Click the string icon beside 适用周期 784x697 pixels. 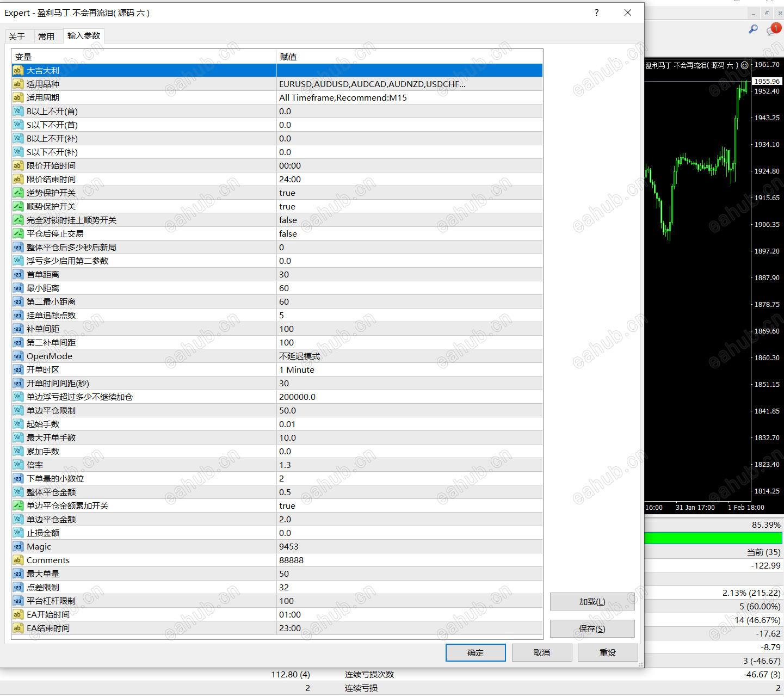point(18,97)
